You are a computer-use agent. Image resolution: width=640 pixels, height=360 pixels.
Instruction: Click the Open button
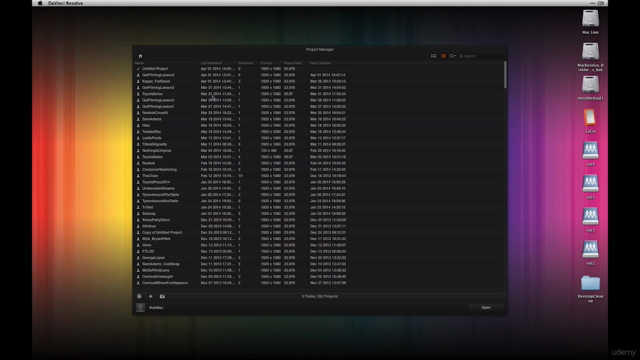tap(486, 307)
